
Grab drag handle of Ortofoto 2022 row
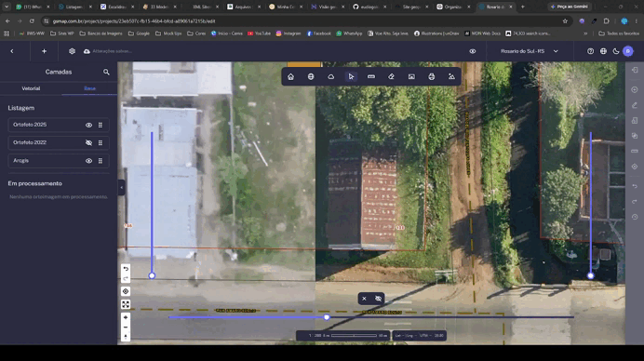point(101,143)
